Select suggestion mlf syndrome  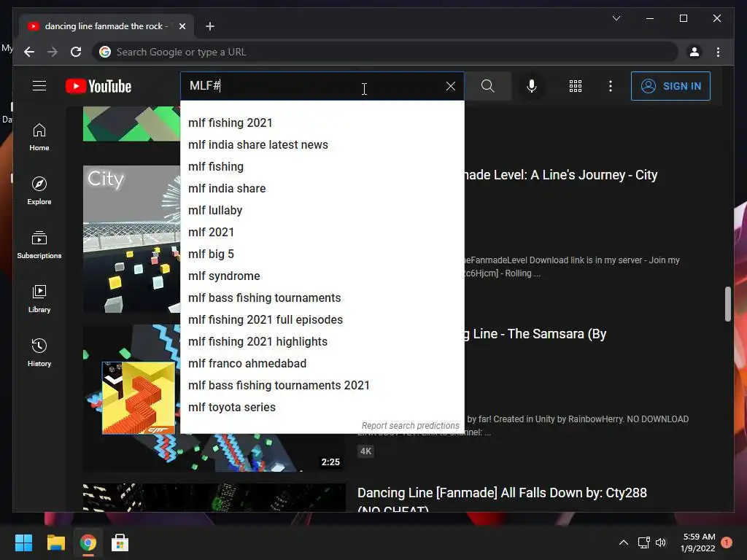tap(322, 276)
